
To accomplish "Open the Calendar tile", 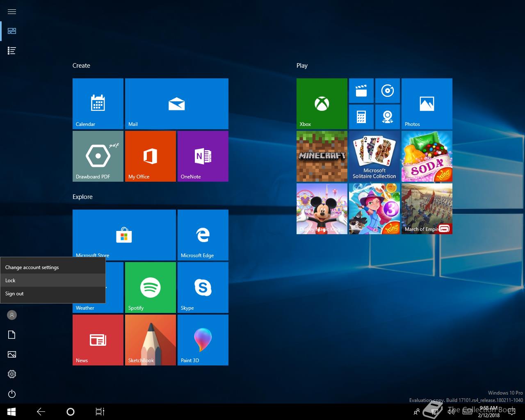I will click(98, 104).
